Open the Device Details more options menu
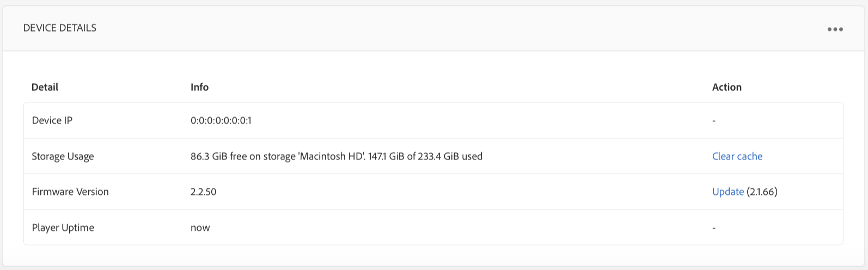The height and width of the screenshot is (270, 868). (835, 29)
